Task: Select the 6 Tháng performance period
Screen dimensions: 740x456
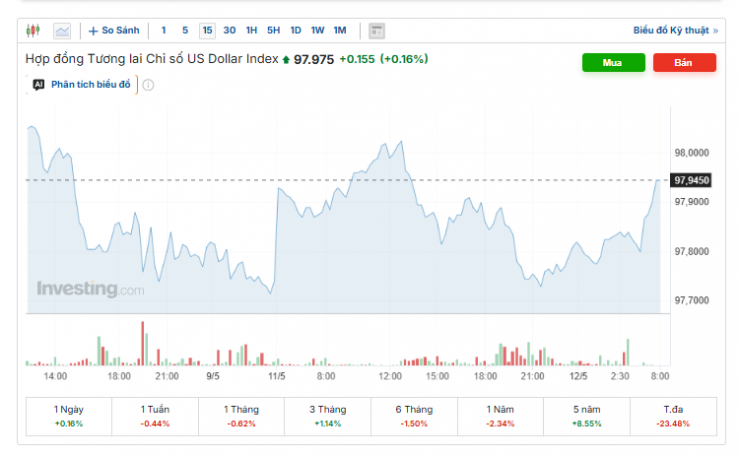Action: [414, 416]
